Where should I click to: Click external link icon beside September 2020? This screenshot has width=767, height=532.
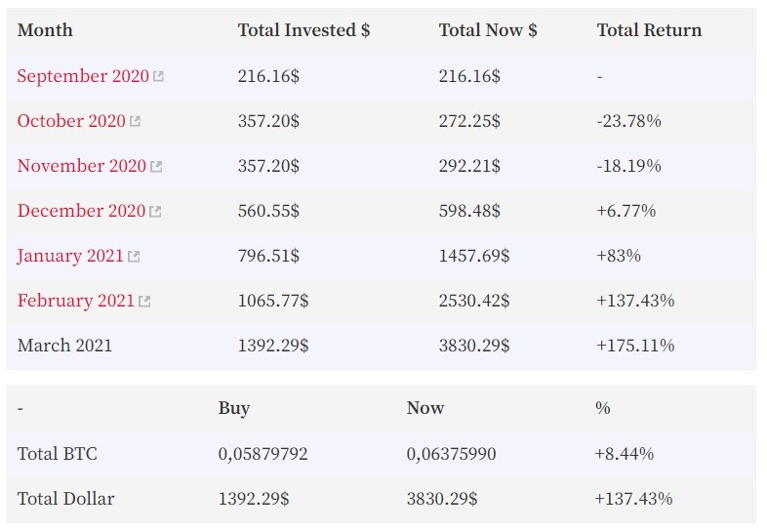pos(159,77)
